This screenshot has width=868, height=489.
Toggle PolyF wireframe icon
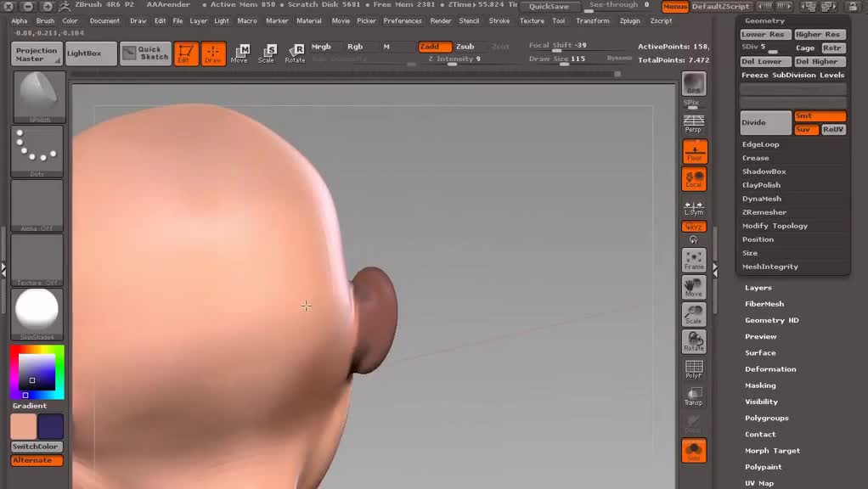(694, 369)
